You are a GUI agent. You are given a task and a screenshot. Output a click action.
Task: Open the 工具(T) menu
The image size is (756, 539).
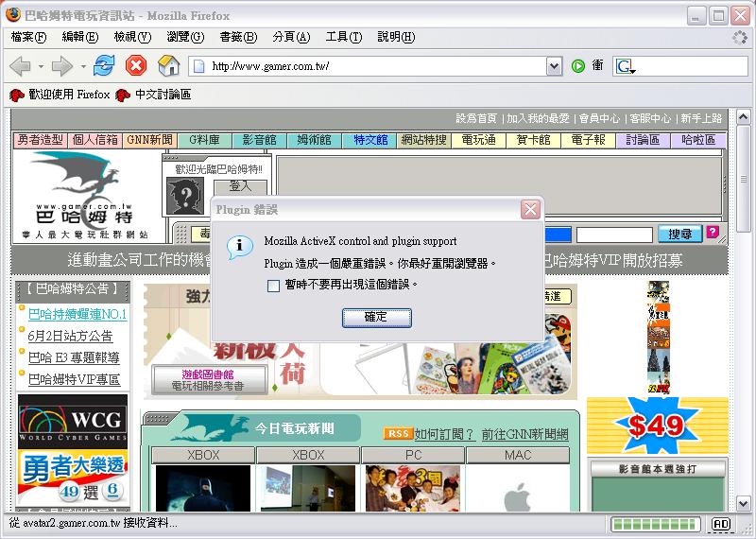click(x=344, y=37)
